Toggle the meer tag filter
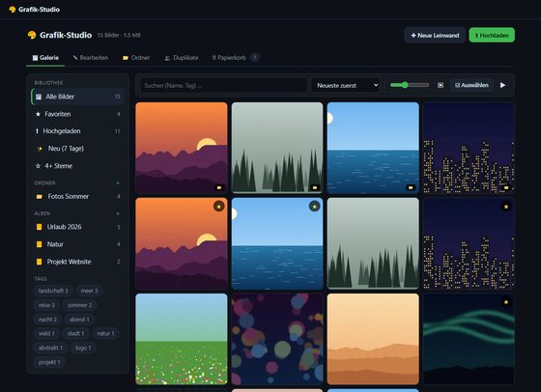 [x=89, y=291]
